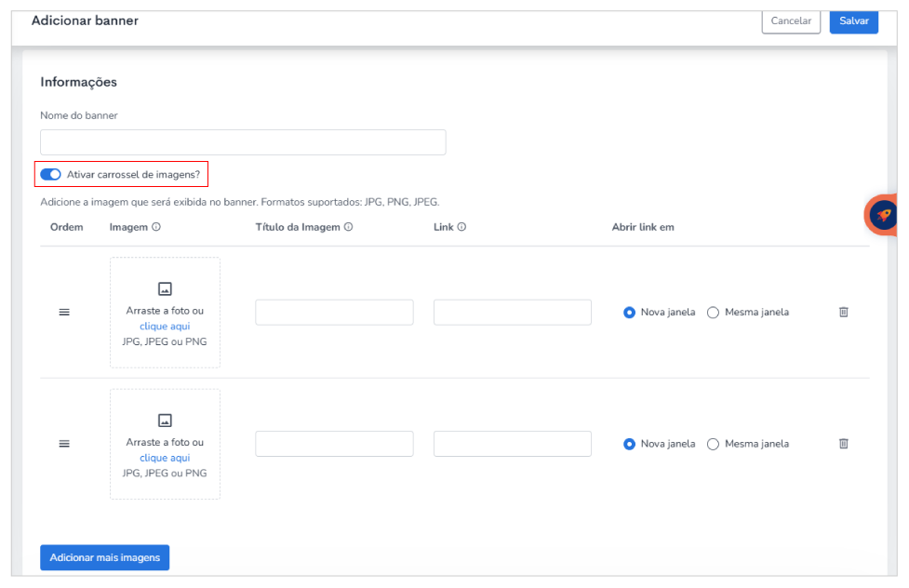909x588 pixels.
Task: Select Nova janela in the first row
Action: (x=629, y=313)
